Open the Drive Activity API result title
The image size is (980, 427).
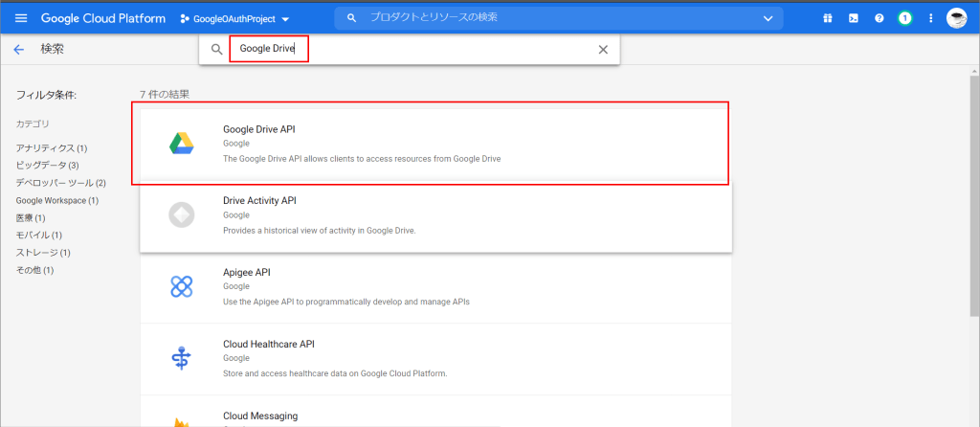coord(259,201)
